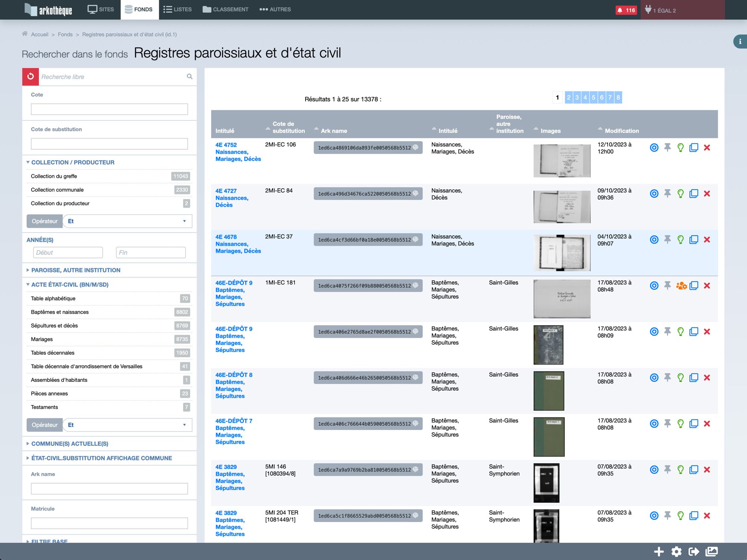This screenshot has height=560, width=747.
Task: Click the red notification bell showing 116
Action: click(x=626, y=10)
